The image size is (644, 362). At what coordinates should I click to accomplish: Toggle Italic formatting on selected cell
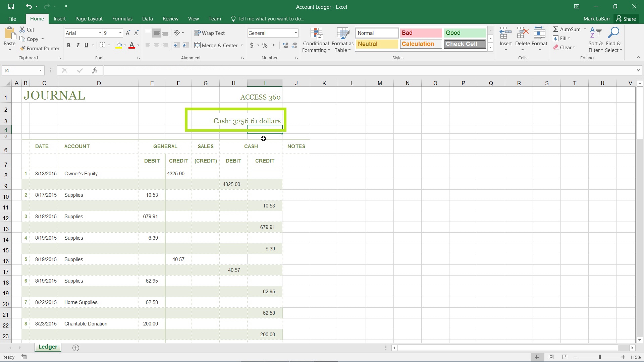point(77,46)
